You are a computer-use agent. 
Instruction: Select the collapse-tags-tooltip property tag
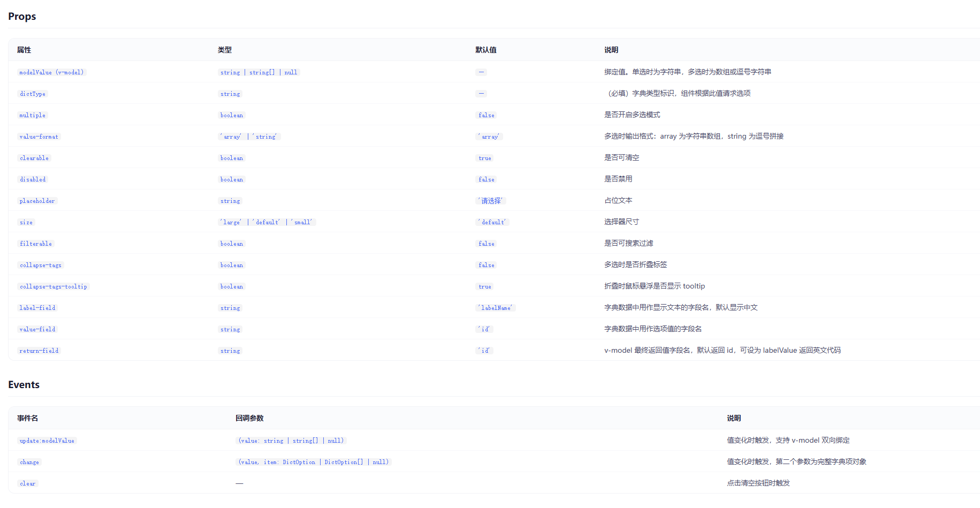point(53,286)
